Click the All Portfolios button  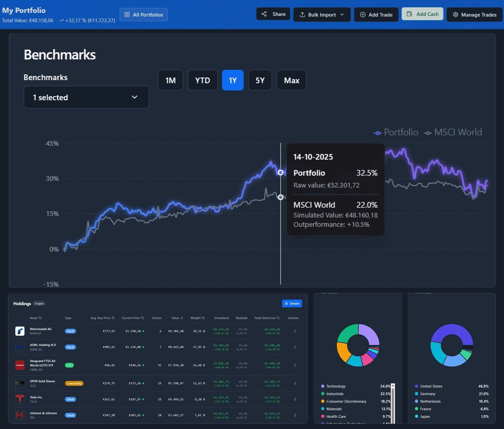pyautogui.click(x=143, y=15)
